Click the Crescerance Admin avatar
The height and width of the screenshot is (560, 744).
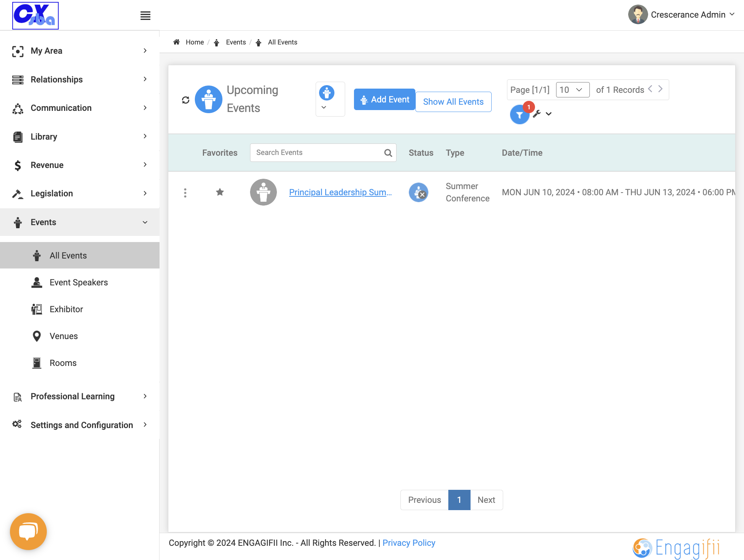coord(638,15)
